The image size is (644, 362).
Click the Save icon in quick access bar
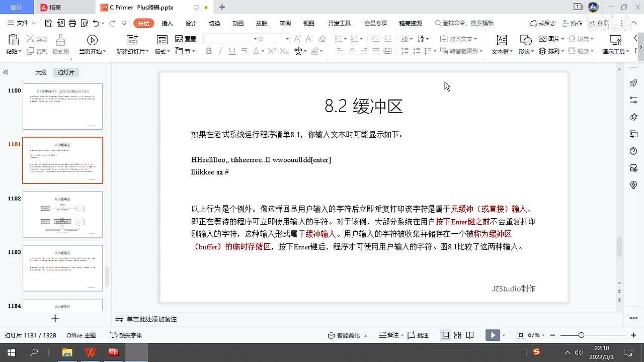tap(49, 23)
